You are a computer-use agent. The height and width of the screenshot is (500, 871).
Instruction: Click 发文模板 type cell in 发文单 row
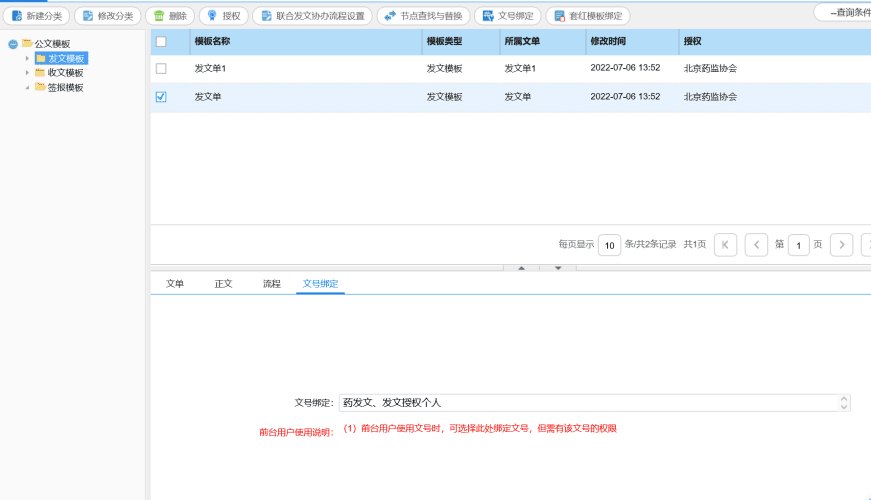coord(444,97)
